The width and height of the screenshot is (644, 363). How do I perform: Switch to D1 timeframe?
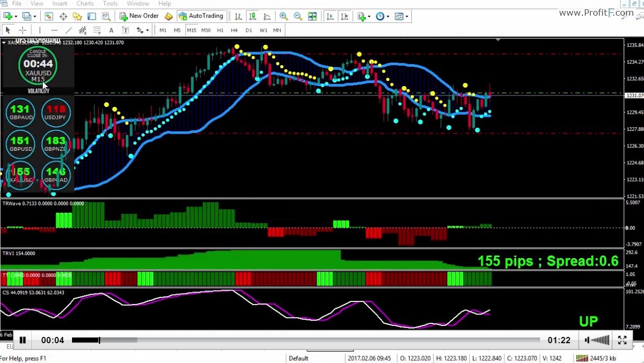248,30
